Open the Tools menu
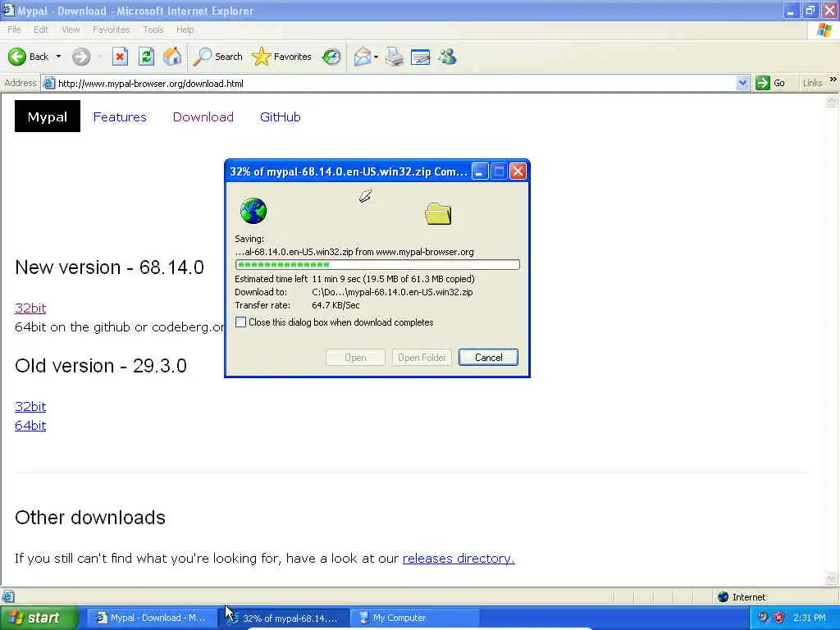 [x=153, y=30]
